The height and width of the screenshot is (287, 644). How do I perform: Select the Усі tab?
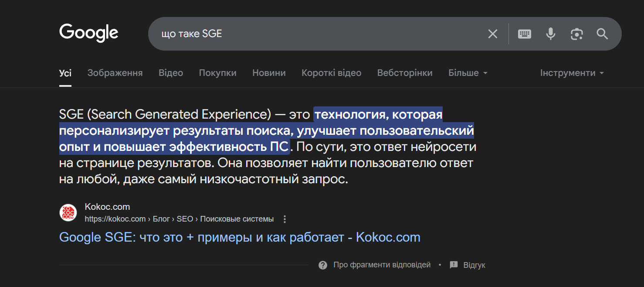coord(65,73)
